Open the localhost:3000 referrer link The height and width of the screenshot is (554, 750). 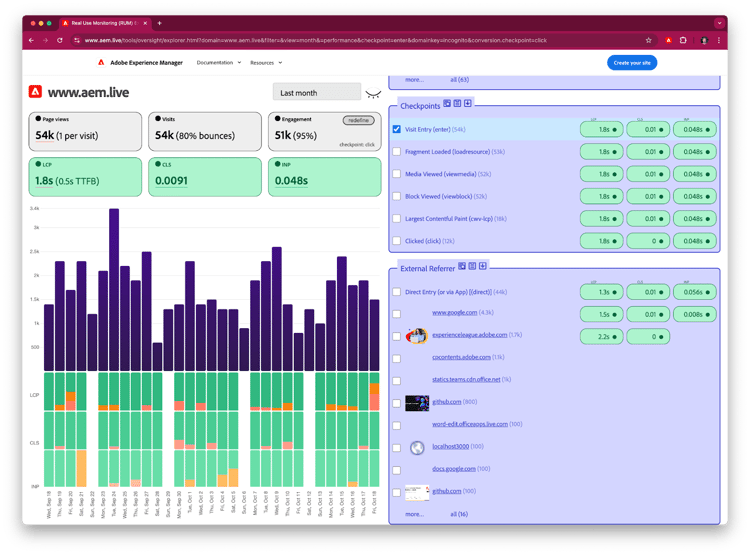click(x=450, y=446)
